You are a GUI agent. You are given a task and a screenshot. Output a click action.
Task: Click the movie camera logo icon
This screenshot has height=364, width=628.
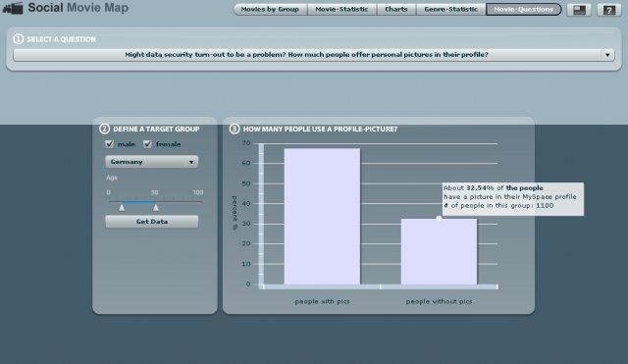pos(13,8)
